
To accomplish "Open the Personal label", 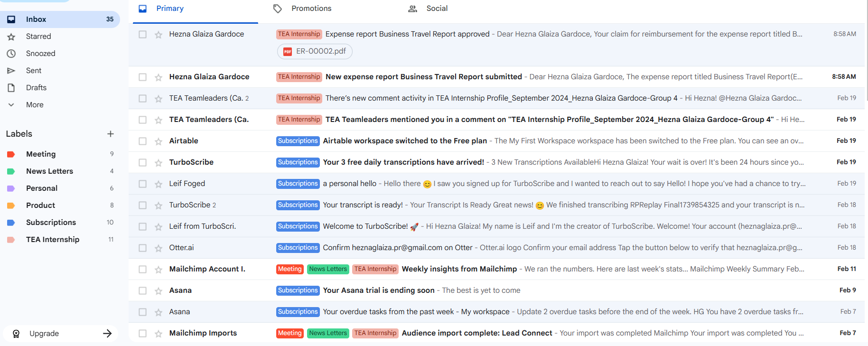I will coord(60,188).
